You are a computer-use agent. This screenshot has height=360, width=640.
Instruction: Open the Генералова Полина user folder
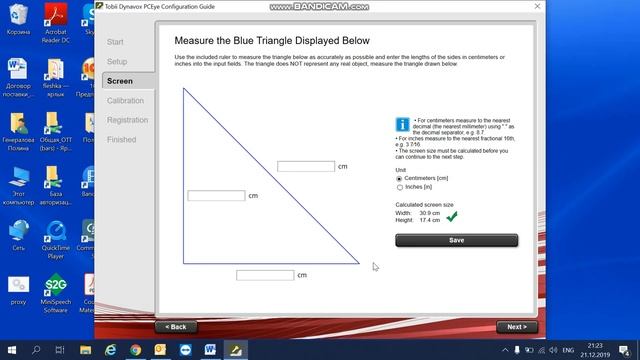click(18, 131)
